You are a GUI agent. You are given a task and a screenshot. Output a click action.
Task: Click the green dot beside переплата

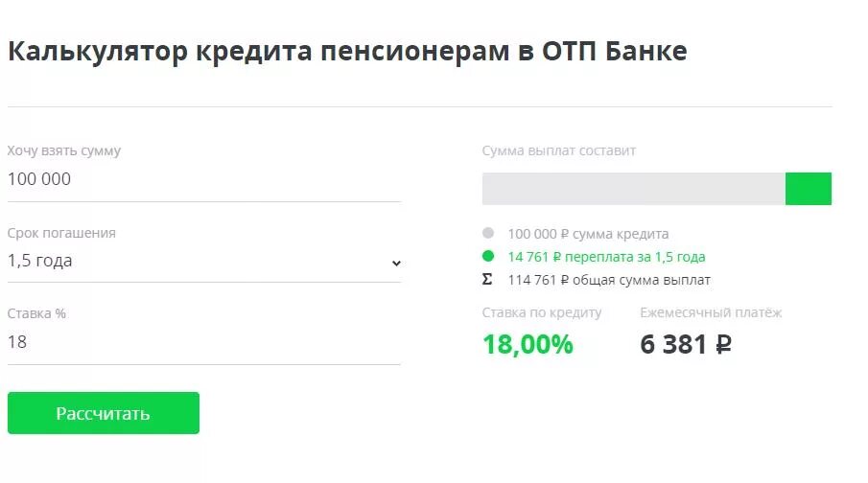pos(488,257)
